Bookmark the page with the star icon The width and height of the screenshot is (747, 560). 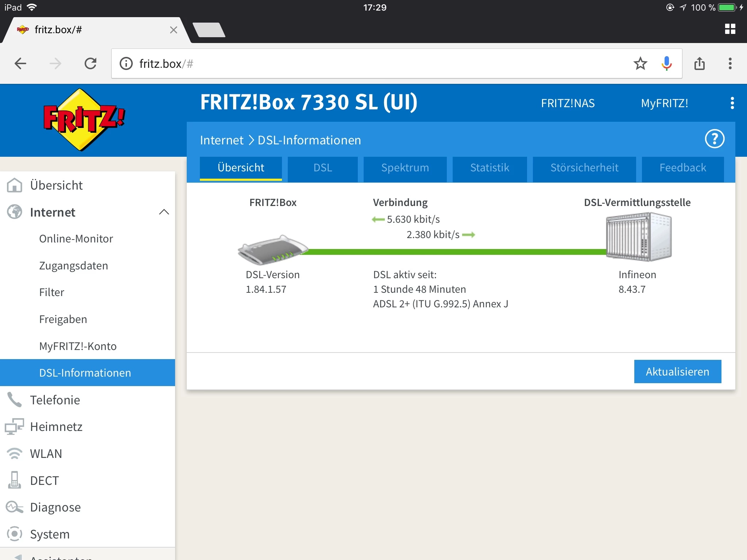(x=640, y=63)
